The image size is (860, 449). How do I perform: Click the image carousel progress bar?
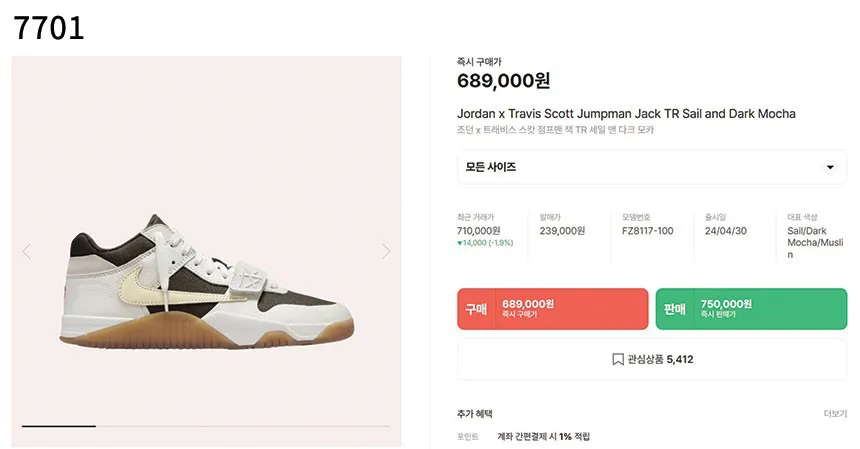(x=206, y=426)
